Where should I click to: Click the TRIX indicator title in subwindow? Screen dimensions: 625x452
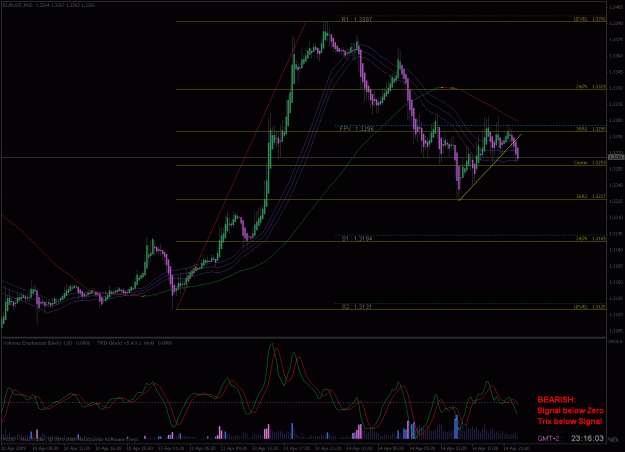coord(135,343)
